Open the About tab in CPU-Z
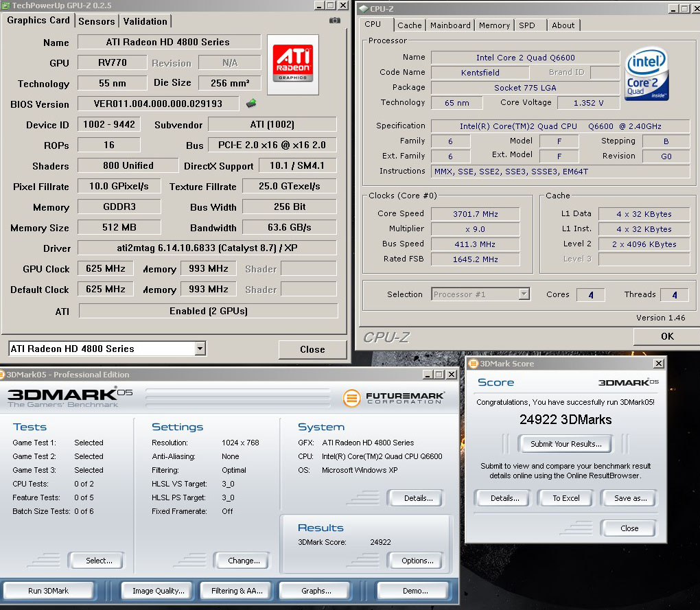 click(x=563, y=25)
